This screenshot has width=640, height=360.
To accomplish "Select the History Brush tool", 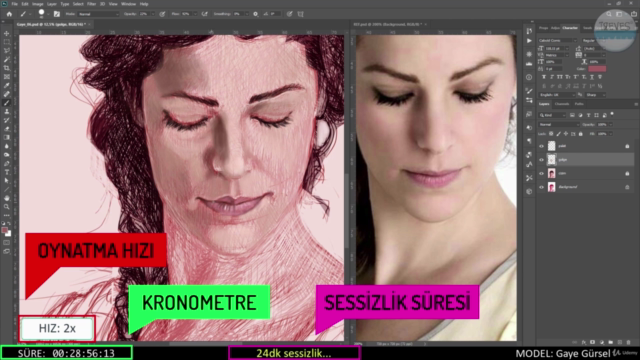I will [7, 120].
